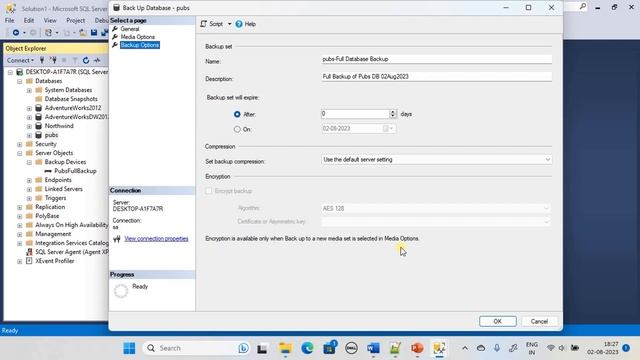The width and height of the screenshot is (640, 360).
Task: Select Always On High Availability folder
Action: 71,225
